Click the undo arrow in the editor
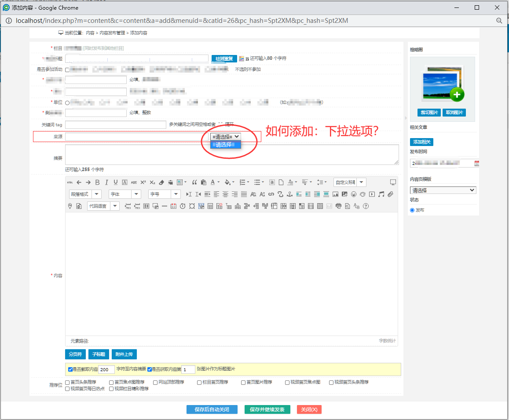Viewport: 509px width, 420px height. pos(79,183)
